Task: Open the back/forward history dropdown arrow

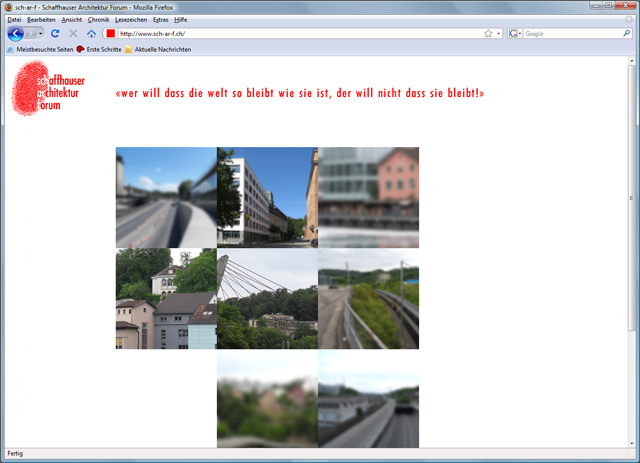Action: (41, 33)
